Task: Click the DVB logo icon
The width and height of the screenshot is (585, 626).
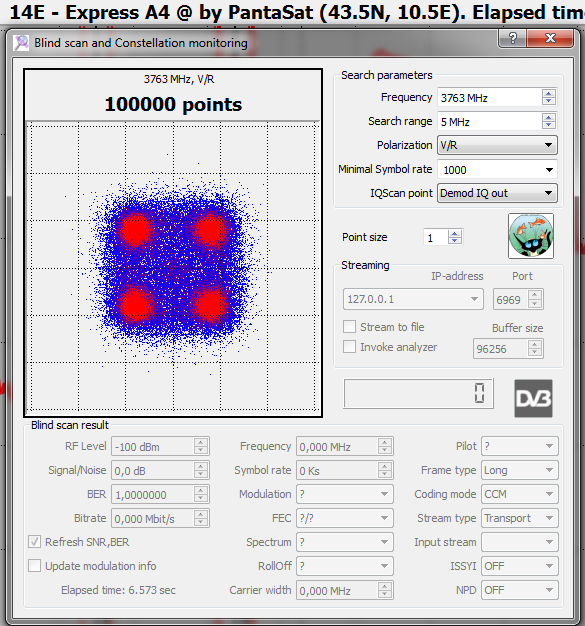Action: tap(533, 398)
